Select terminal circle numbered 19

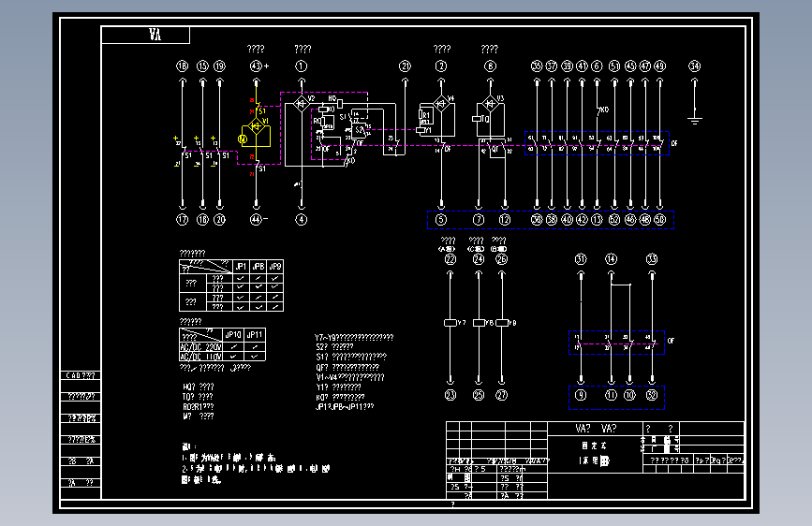219,66
